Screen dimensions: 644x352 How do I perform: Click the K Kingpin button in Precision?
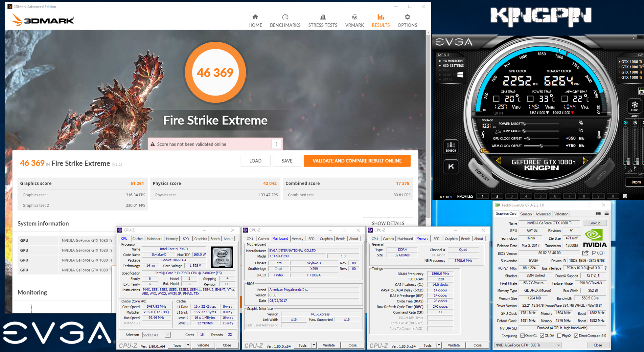point(451,166)
